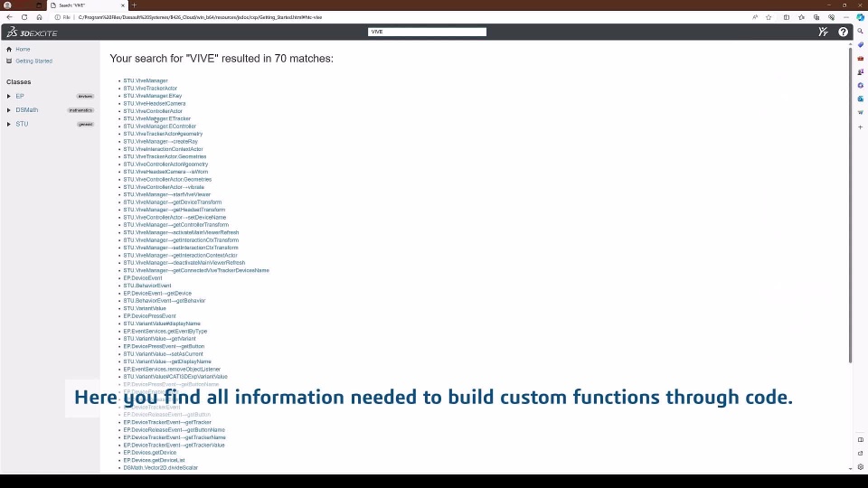Open the STU.ViveManager result link
868x488 pixels.
click(x=146, y=80)
